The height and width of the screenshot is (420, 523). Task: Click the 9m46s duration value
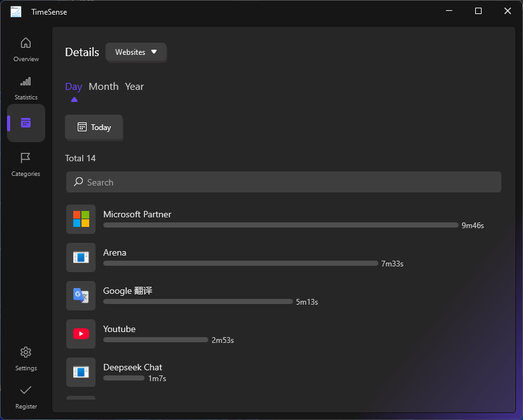click(473, 226)
